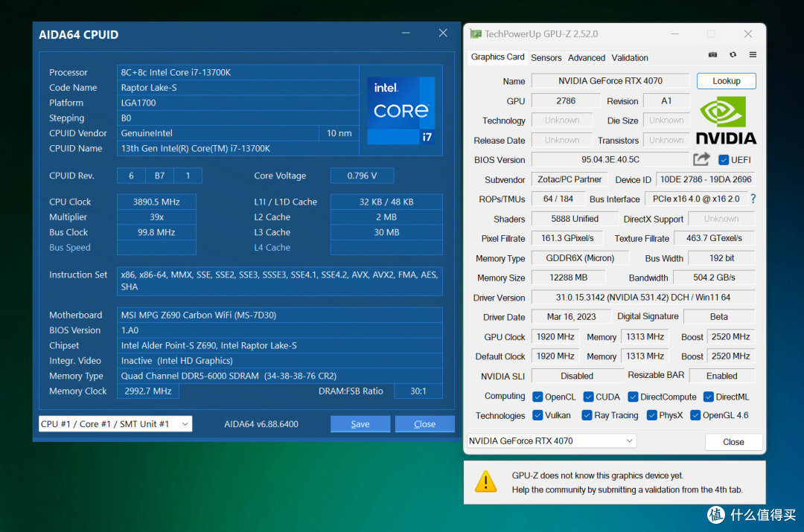The image size is (804, 532).
Task: Click the Memory Type Quad Channel DDR5-6000 value
Action: coord(280,376)
